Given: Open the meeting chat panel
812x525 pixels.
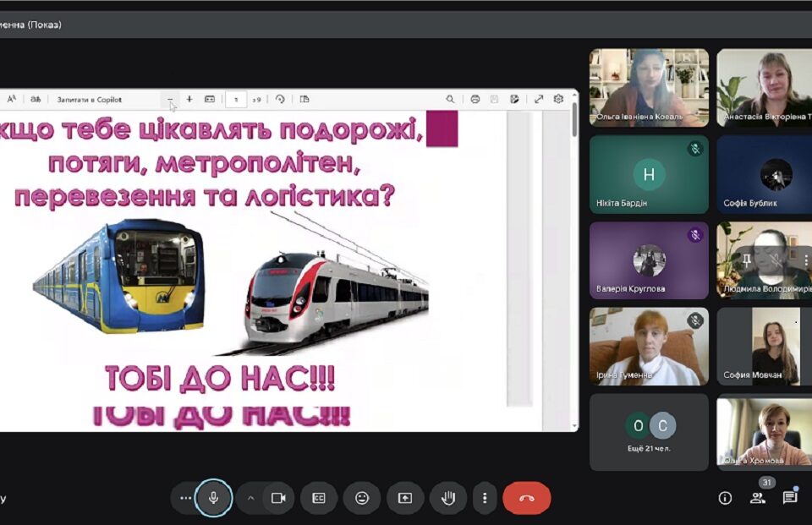Looking at the screenshot, I should [x=790, y=498].
